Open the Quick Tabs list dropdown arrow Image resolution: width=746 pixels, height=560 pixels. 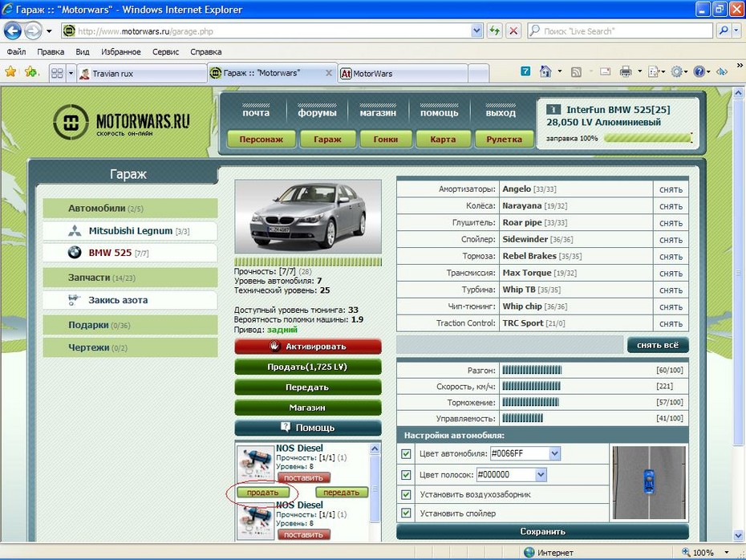tap(71, 73)
